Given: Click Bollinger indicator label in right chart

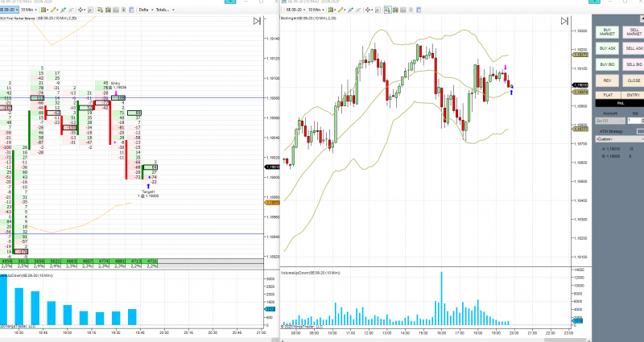Looking at the screenshot, I should tap(309, 19).
